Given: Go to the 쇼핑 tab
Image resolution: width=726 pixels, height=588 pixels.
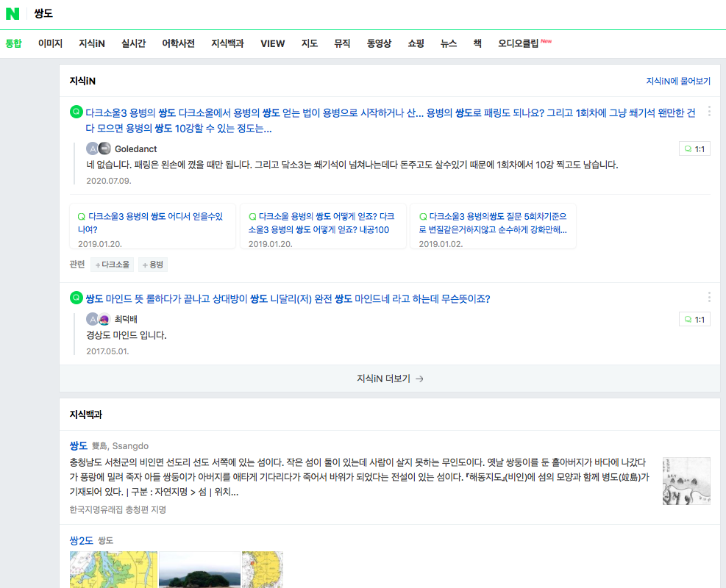Looking at the screenshot, I should 416,43.
